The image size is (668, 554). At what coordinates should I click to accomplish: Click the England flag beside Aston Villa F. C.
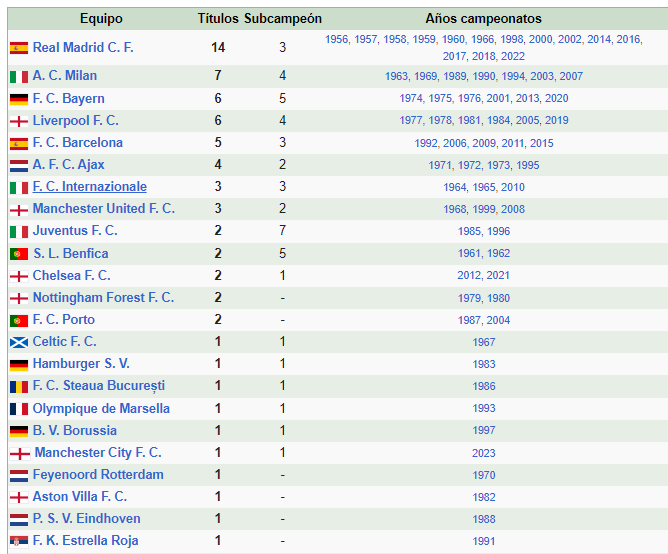[19, 497]
